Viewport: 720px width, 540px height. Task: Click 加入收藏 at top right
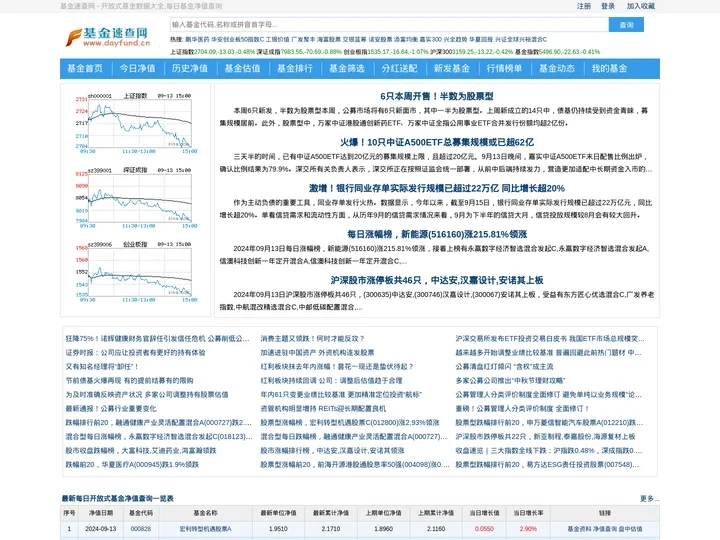[x=641, y=6]
